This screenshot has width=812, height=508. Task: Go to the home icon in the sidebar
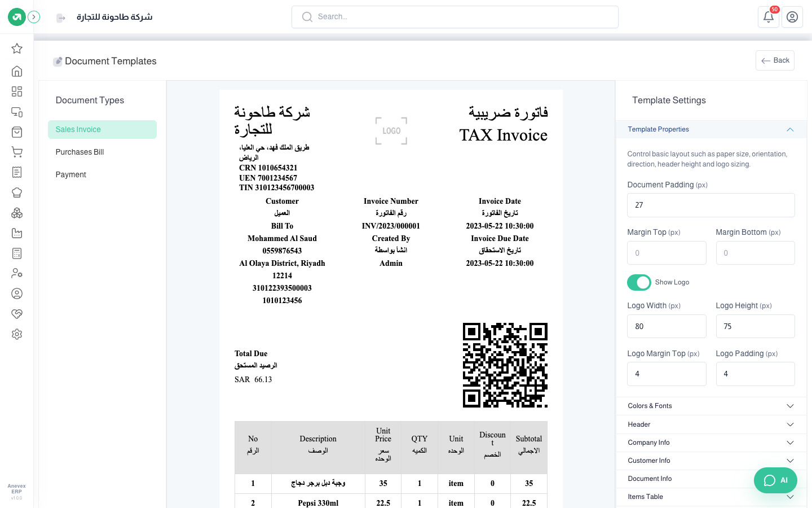click(17, 71)
